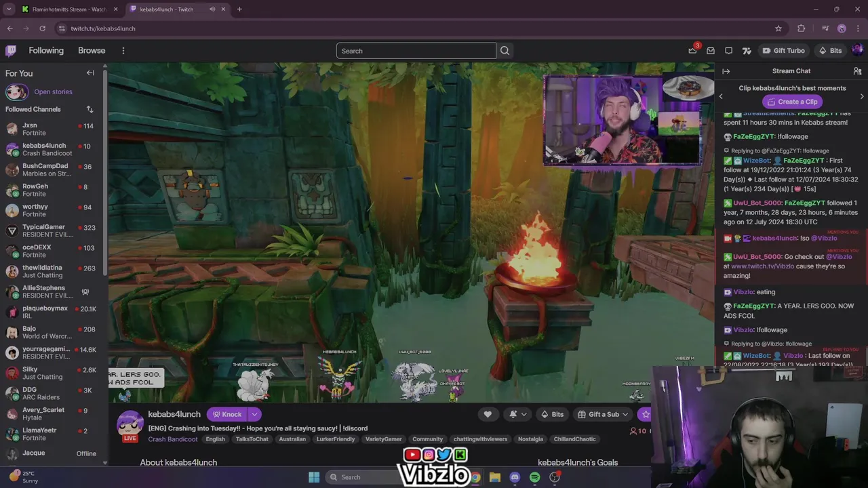The image size is (868, 488).
Task: Open Discord from taskbar
Action: pyautogui.click(x=515, y=477)
